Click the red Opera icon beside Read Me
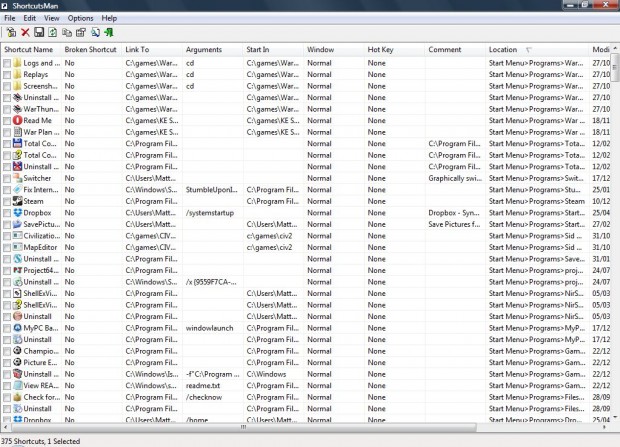 (17, 120)
